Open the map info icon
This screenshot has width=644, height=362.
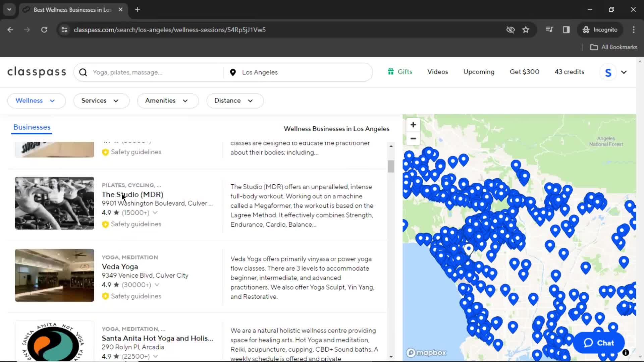[626, 353]
